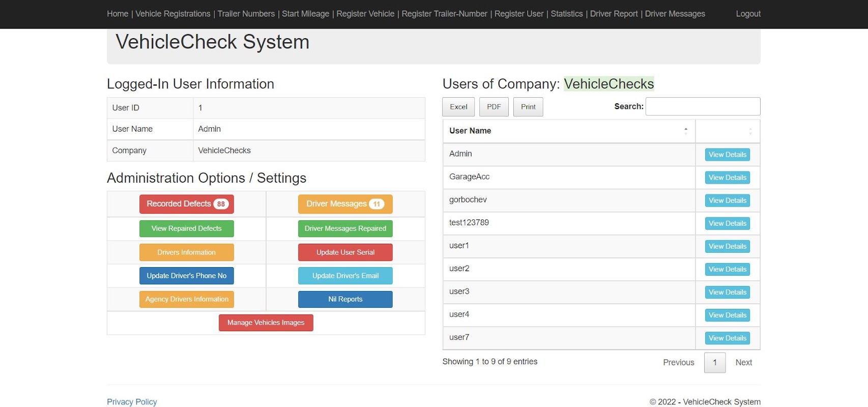Screen dimensions: 868x407
Task: Select Register Trailer-Number in the navbar
Action: [x=445, y=14]
